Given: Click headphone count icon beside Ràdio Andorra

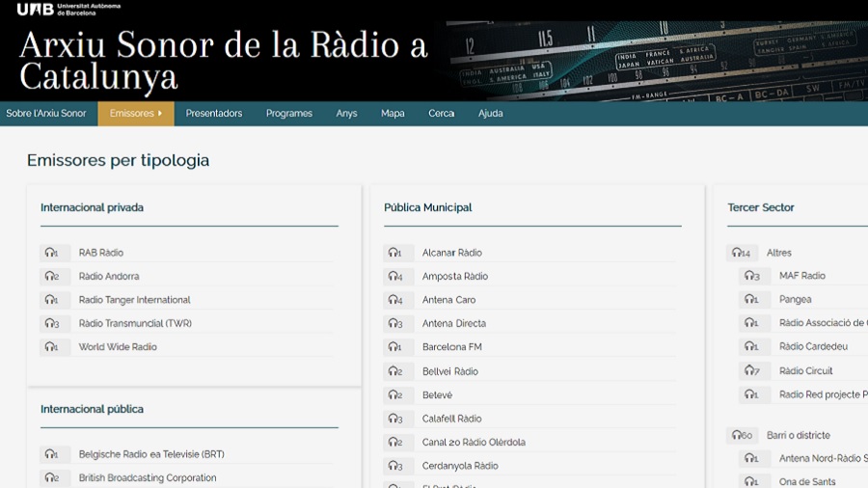Looking at the screenshot, I should point(55,276).
